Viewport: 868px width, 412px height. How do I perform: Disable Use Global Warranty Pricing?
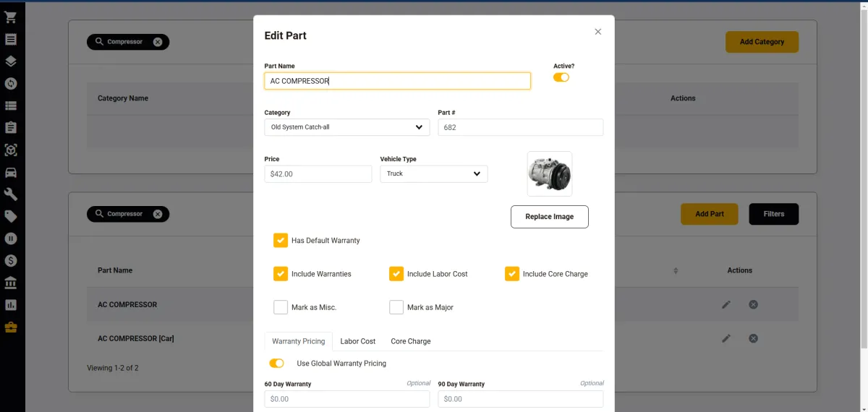[276, 363]
